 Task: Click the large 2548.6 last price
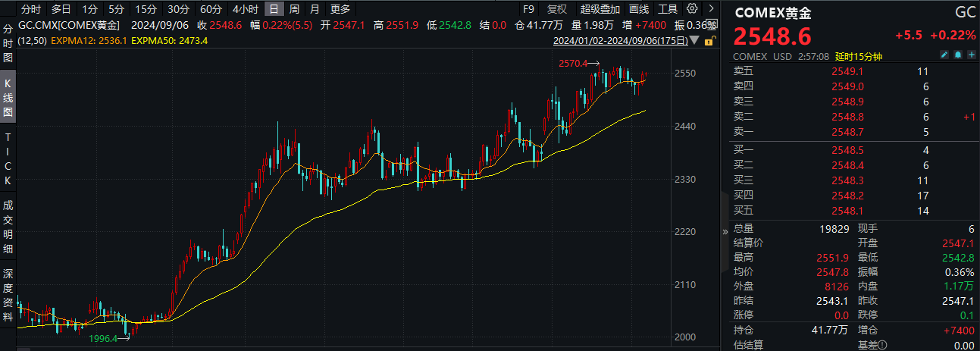tap(772, 36)
